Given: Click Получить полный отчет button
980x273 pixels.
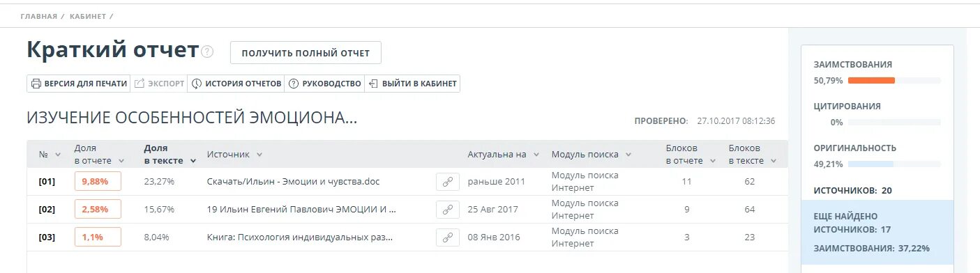Looking at the screenshot, I should 306,53.
